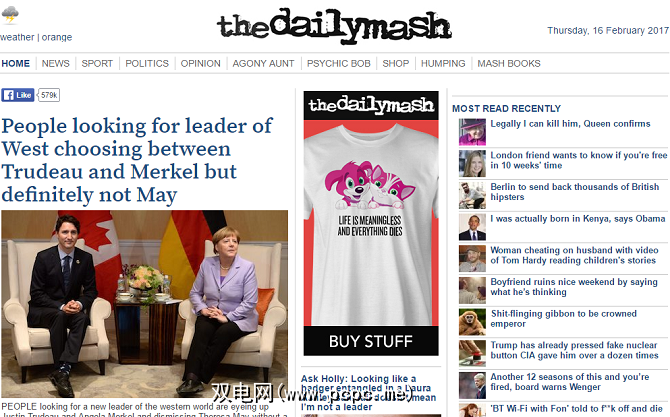Screen dimensions: 670x417
Task: Click the Facebook Like button
Action: pos(18,95)
